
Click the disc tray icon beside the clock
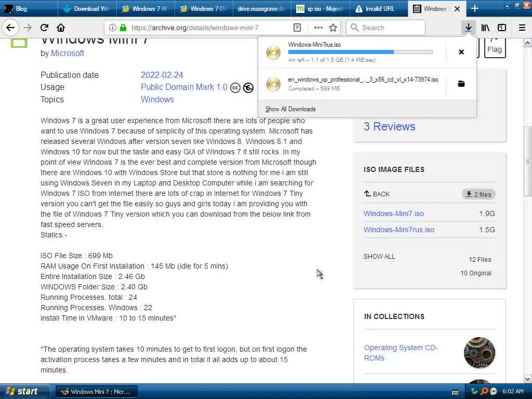click(x=494, y=391)
